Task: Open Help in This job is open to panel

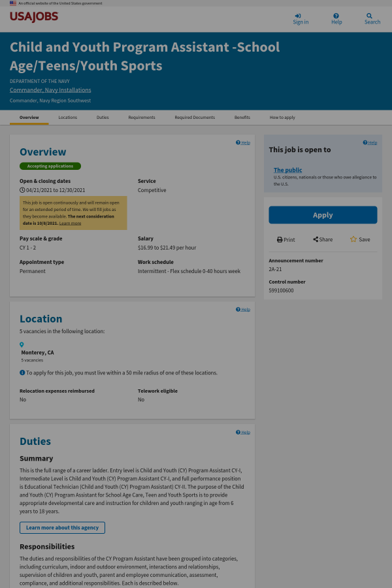Action: 370,142
